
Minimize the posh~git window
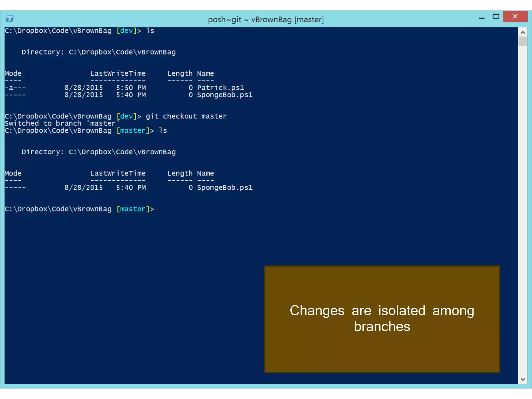482,18
